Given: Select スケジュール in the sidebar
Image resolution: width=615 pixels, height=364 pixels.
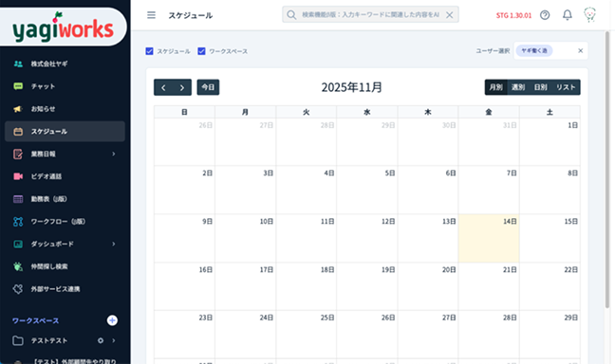Looking at the screenshot, I should 65,131.
